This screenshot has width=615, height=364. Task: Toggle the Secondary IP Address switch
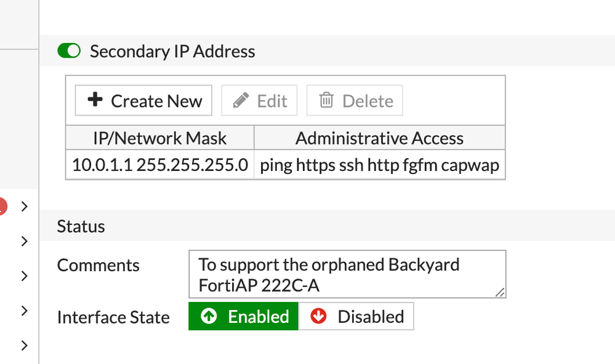tap(69, 51)
